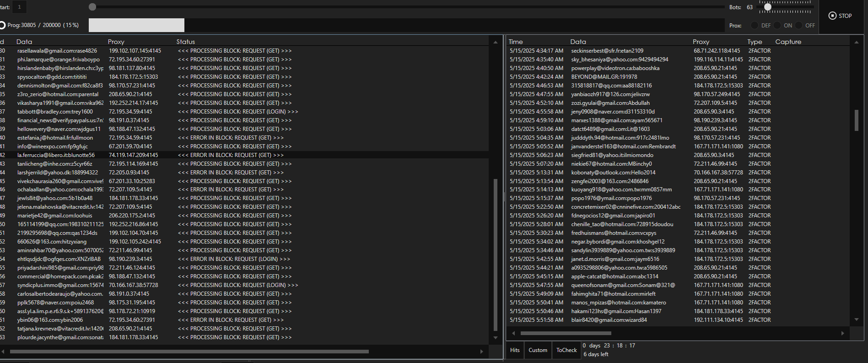Click the Bots slider handle

pyautogui.click(x=768, y=7)
